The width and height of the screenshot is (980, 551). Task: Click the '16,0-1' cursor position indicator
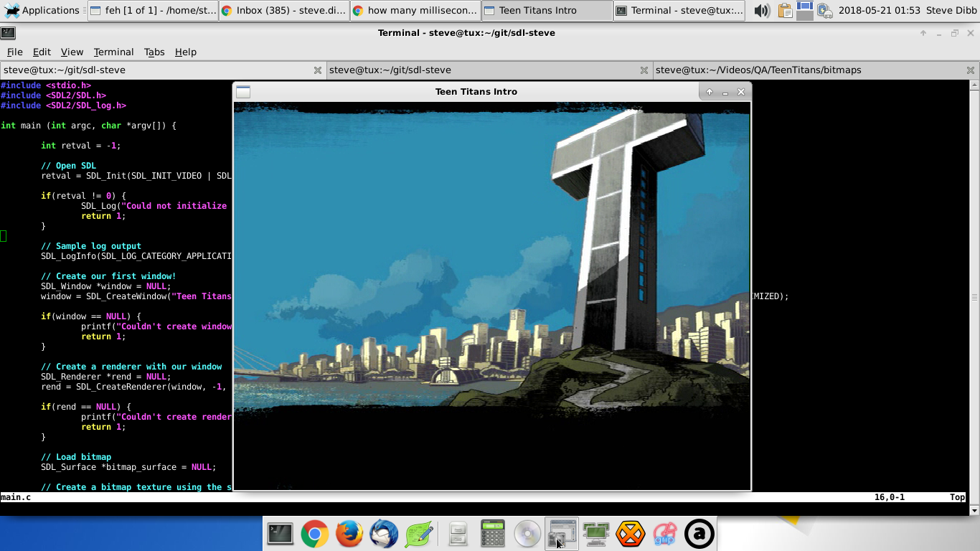pos(890,497)
